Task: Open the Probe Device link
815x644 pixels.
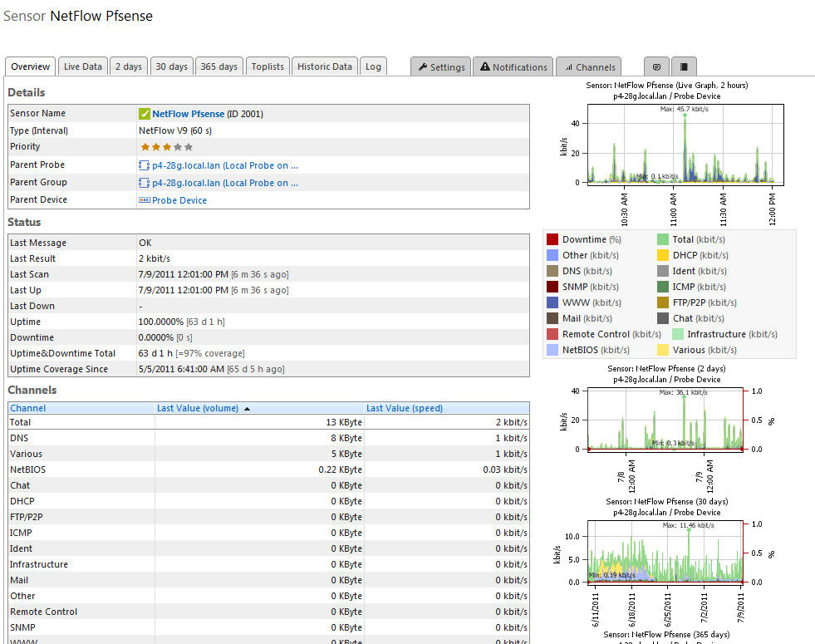Action: point(179,200)
